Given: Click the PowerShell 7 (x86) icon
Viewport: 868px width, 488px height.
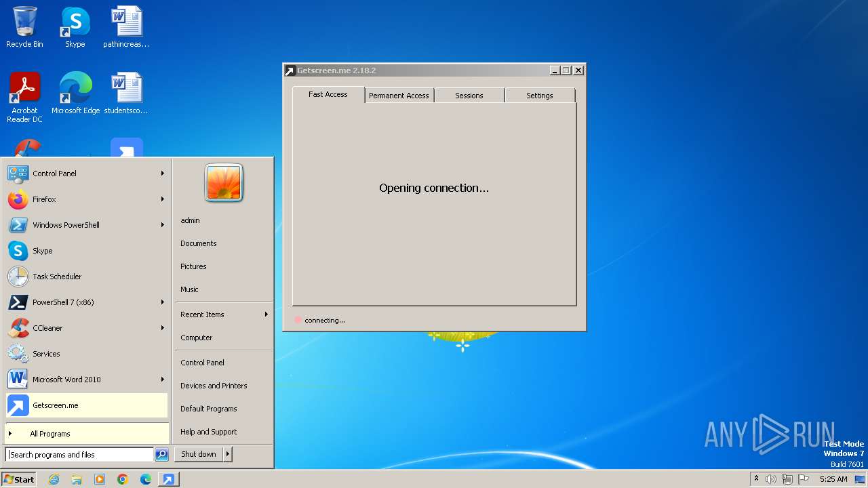Looking at the screenshot, I should tap(18, 302).
